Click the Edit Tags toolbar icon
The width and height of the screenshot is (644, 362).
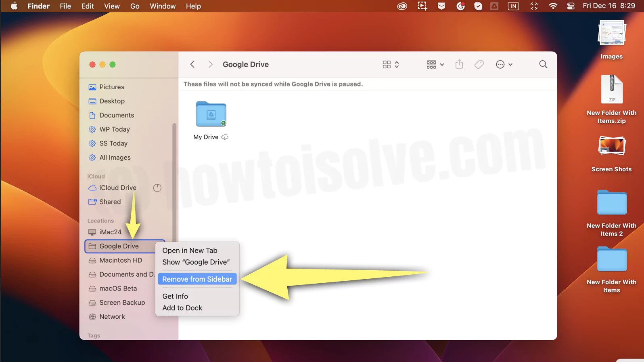point(479,65)
